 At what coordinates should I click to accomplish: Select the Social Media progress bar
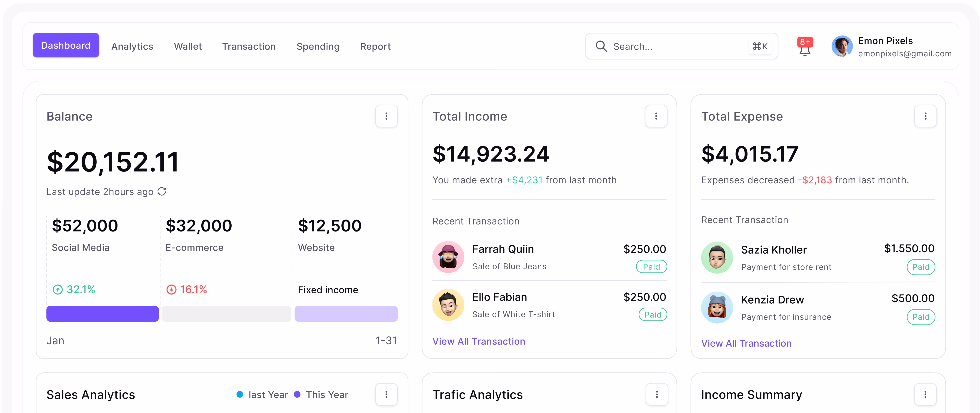pyautogui.click(x=102, y=314)
